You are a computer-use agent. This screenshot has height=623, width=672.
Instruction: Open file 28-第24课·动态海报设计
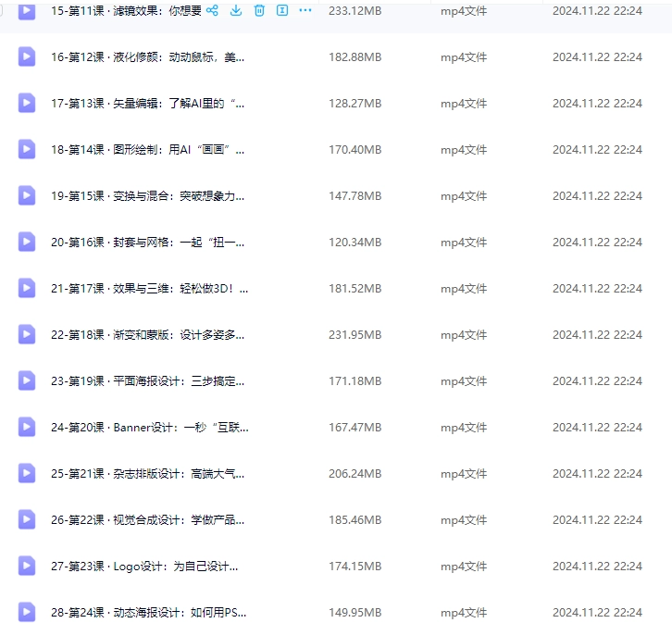click(148, 612)
